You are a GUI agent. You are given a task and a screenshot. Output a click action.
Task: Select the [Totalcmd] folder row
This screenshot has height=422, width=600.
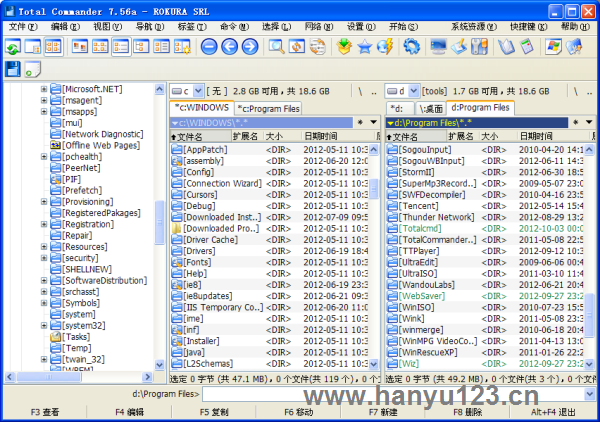point(485,228)
